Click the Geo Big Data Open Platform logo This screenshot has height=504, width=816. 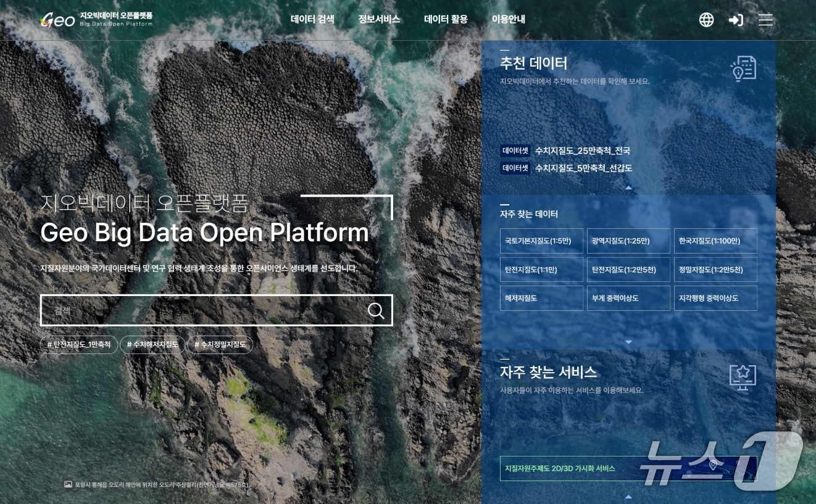tap(96, 20)
